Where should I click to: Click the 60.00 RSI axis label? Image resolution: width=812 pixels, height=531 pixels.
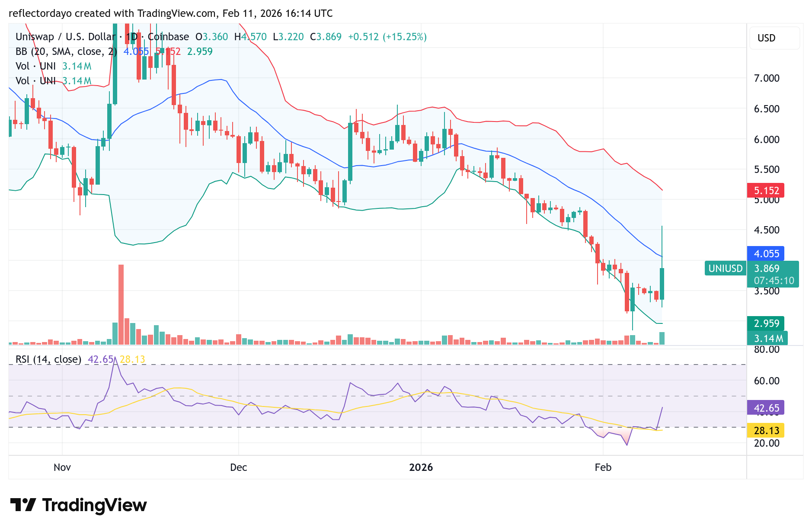point(767,381)
